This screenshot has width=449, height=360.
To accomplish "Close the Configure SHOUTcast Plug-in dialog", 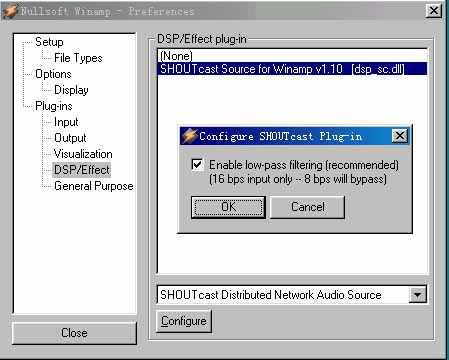I will tap(400, 136).
